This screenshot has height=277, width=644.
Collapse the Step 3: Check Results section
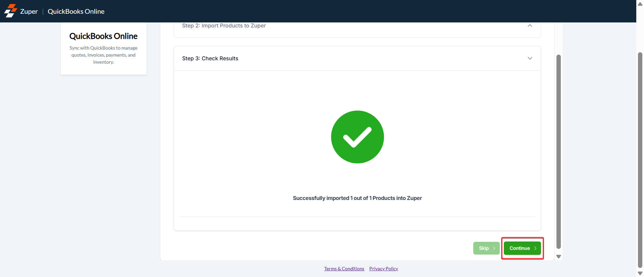530,58
